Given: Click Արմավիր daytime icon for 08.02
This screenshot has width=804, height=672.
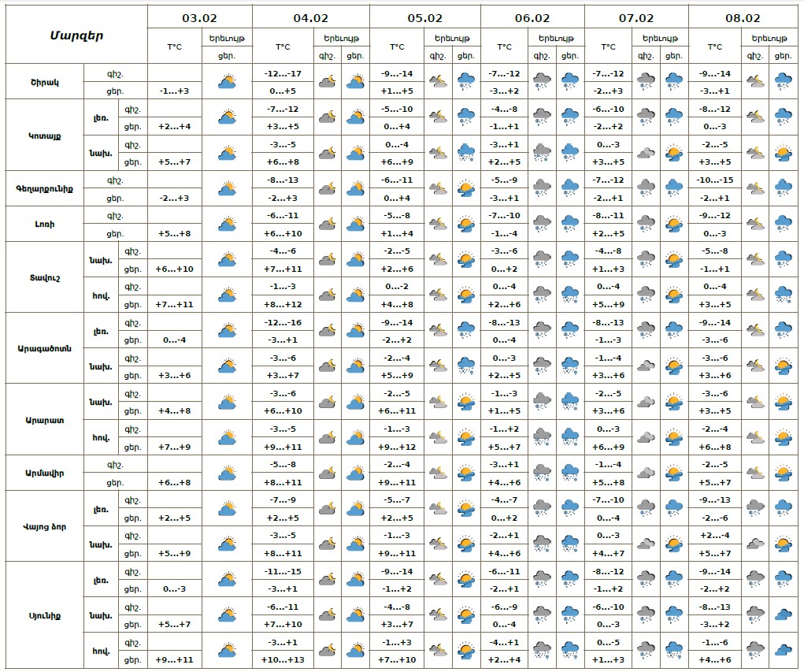Looking at the screenshot, I should (782, 473).
